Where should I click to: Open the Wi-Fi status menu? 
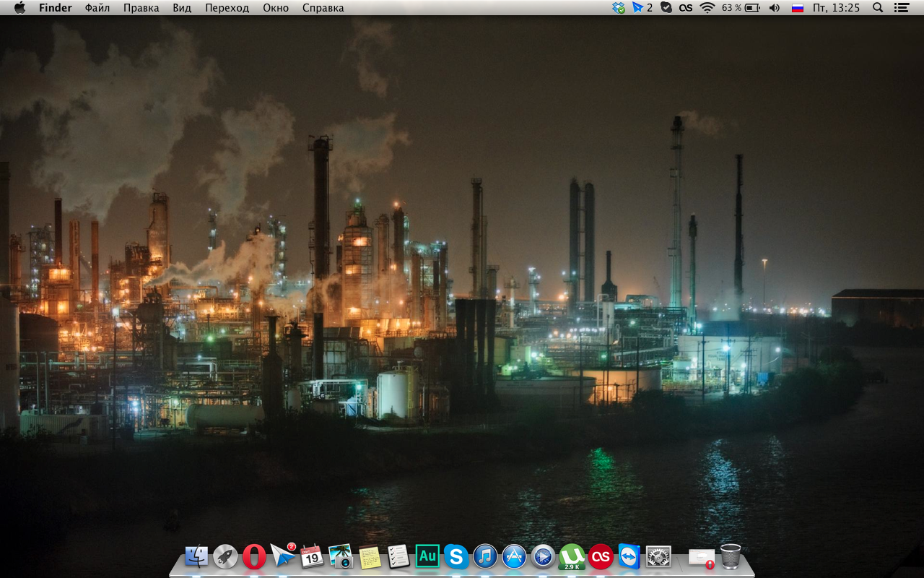click(707, 8)
